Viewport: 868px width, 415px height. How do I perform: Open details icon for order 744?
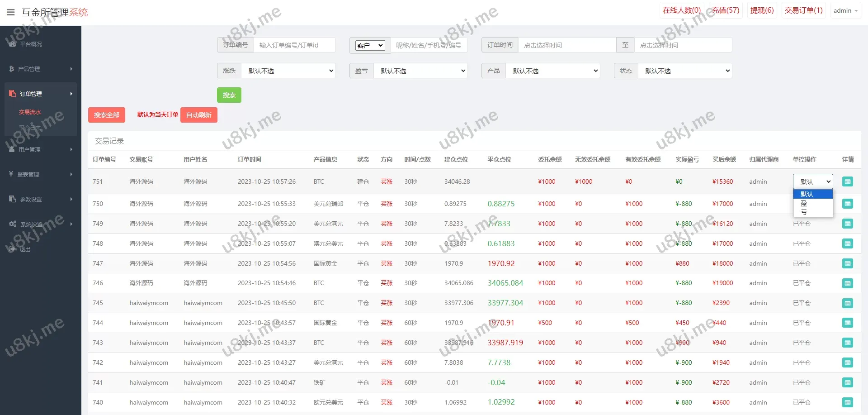[x=847, y=323]
